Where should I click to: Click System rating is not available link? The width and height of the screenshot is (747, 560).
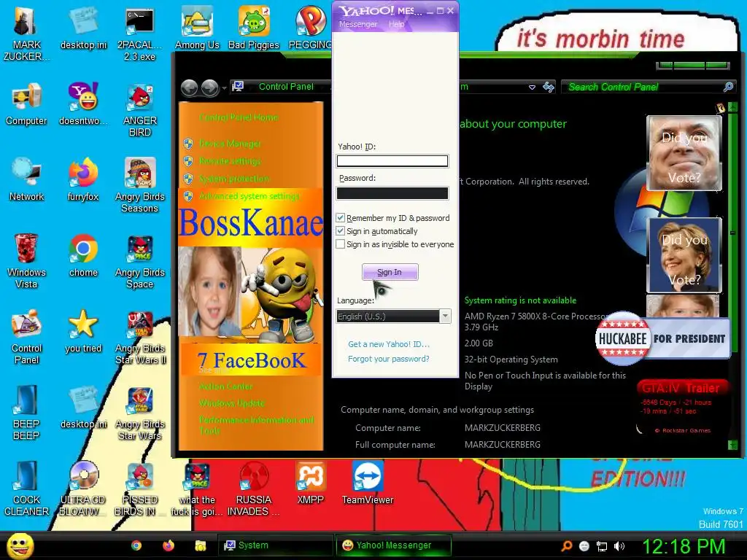[x=520, y=300]
